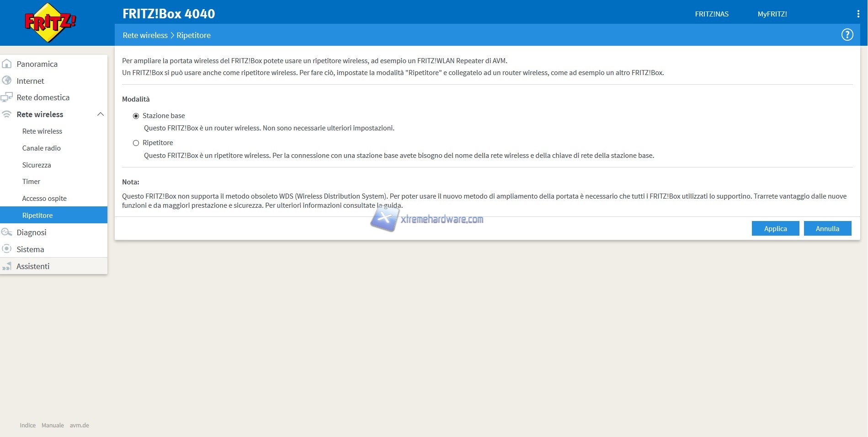Click the FRITZ! logo
The image size is (868, 437).
coord(49,22)
